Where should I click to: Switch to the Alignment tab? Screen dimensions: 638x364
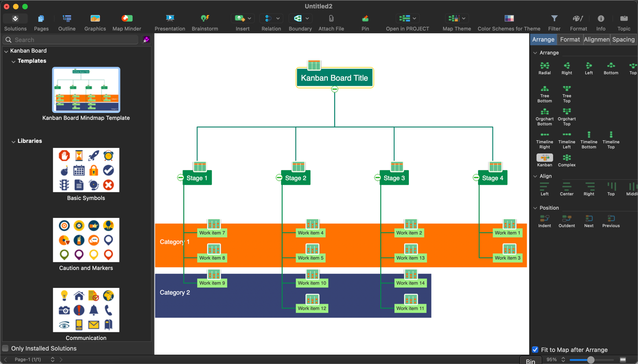click(x=597, y=40)
